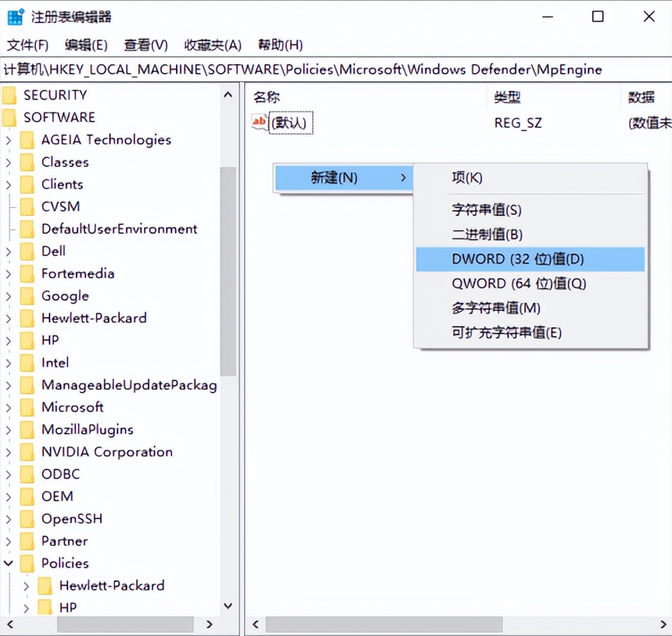Click the 类型 column header
Image resolution: width=672 pixels, height=636 pixels.
(554, 97)
